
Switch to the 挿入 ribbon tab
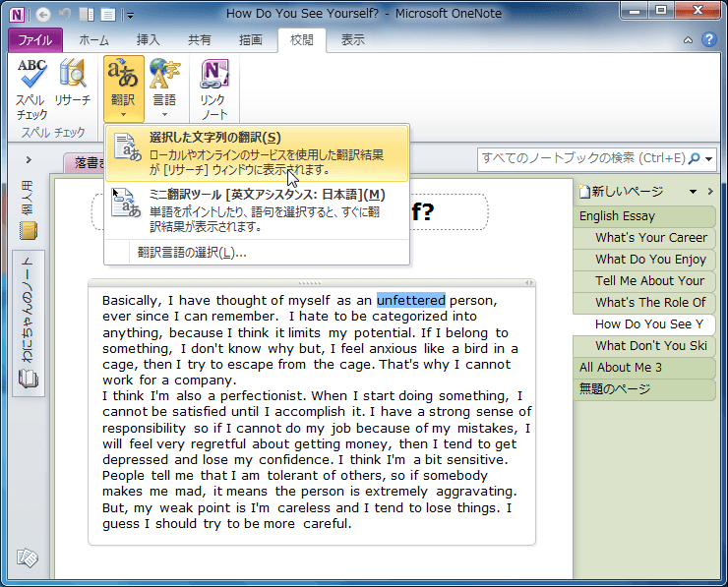point(149,40)
